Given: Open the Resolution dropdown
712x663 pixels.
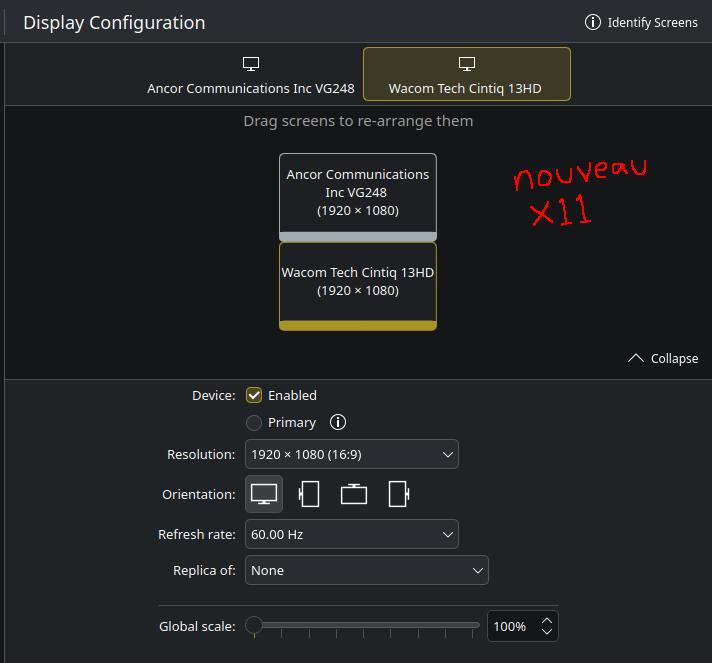Looking at the screenshot, I should point(351,454).
